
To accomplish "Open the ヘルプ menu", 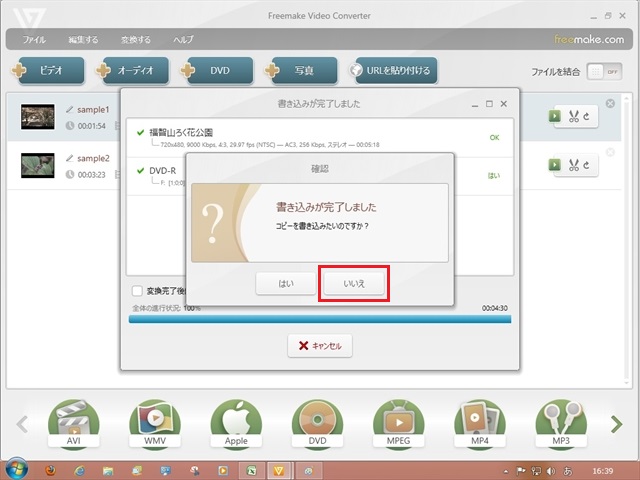I will [183, 40].
